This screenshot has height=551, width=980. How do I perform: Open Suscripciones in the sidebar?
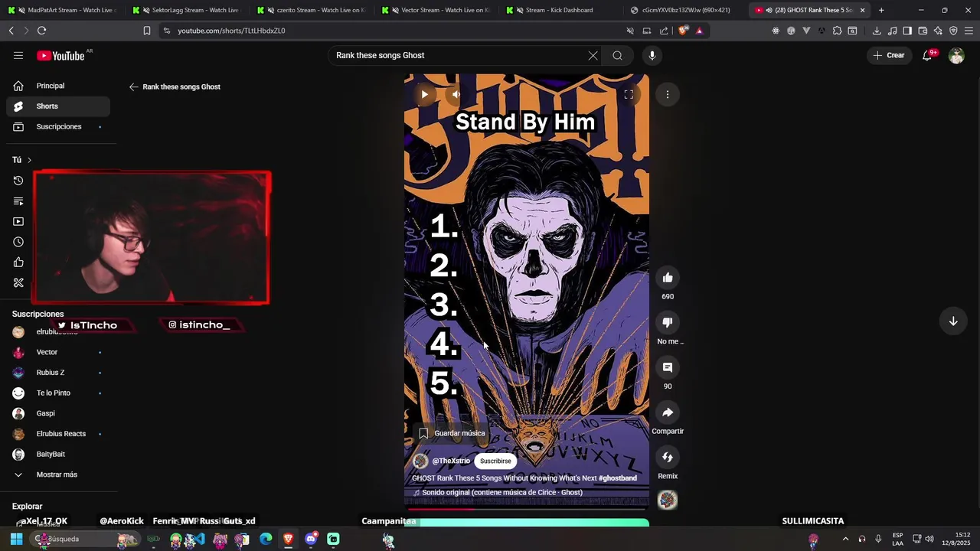point(58,126)
